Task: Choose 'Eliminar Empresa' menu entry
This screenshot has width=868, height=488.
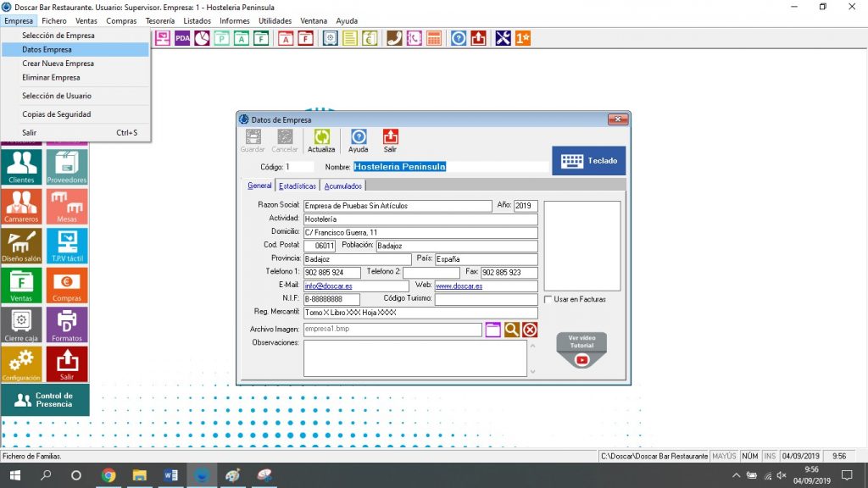Action: click(75, 77)
